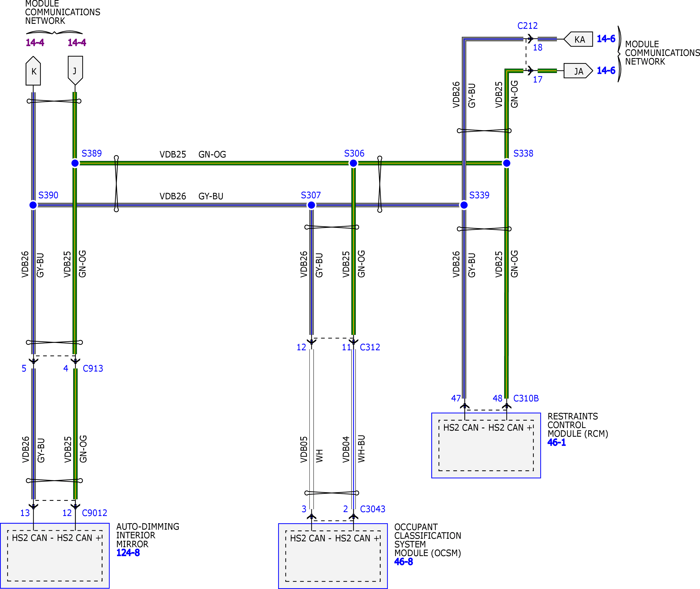Click the S389 splice node
Viewport: 700px width, 589px height.
coord(75,163)
